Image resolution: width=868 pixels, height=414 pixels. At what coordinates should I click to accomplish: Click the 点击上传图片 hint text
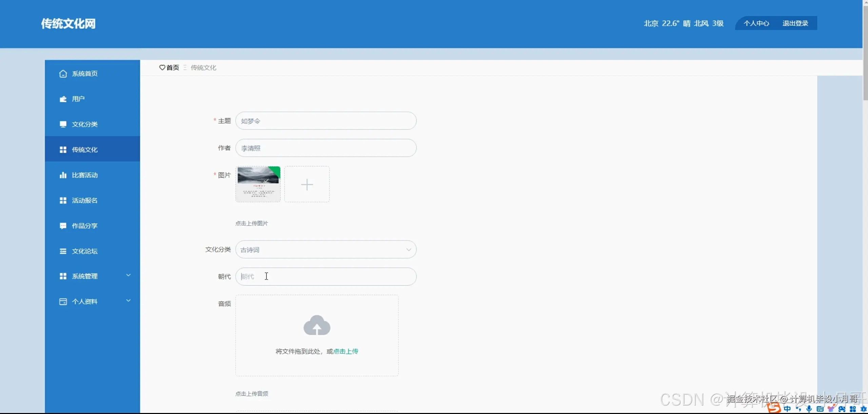(x=252, y=223)
